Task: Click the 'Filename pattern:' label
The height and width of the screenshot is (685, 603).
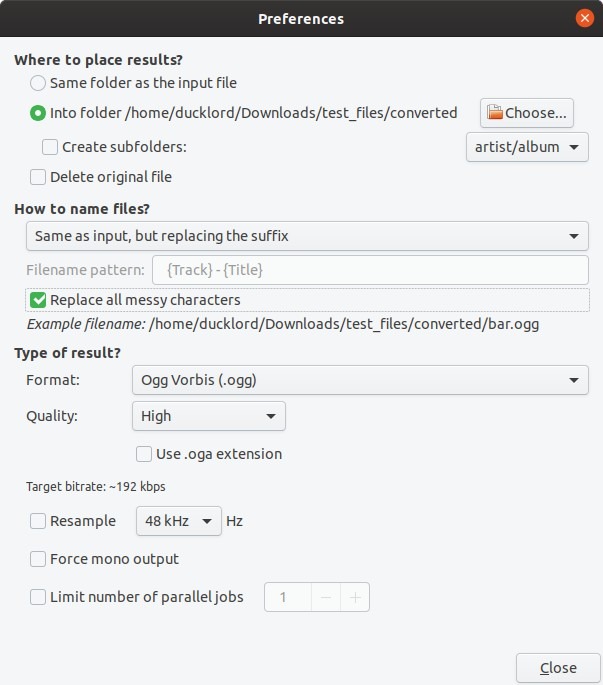Action: [85, 270]
